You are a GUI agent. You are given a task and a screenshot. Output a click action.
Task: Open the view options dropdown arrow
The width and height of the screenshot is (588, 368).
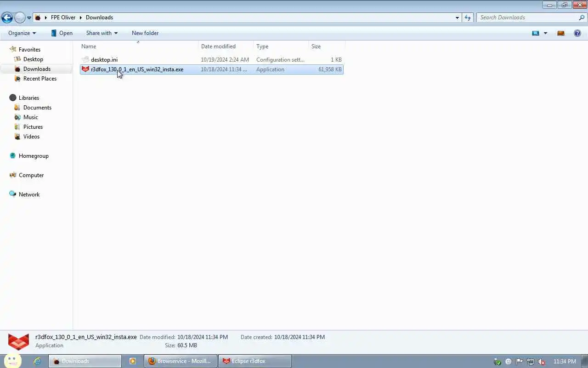pos(545,33)
